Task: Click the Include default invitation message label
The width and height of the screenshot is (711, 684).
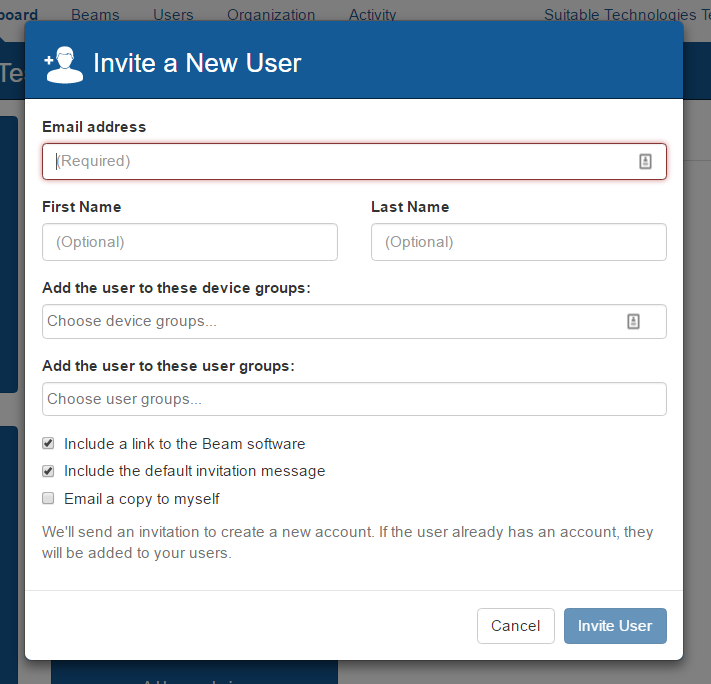Action: tap(194, 471)
